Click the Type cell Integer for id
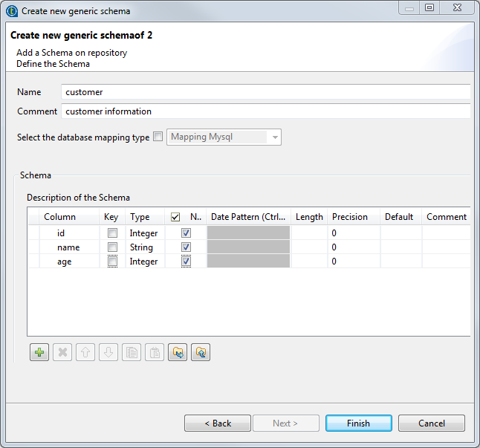The image size is (480, 448). point(143,233)
